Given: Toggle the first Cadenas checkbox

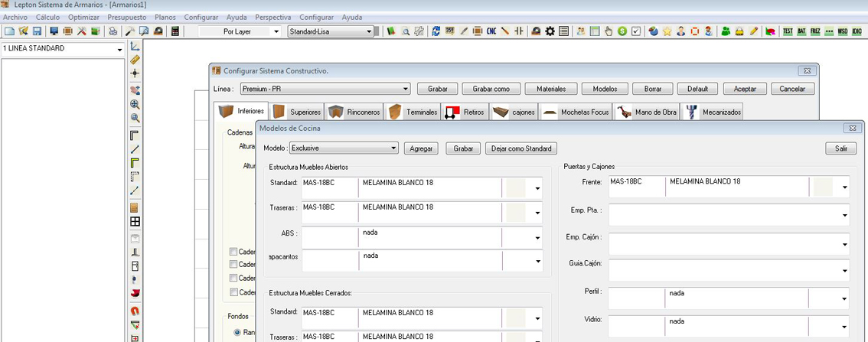Looking at the screenshot, I should click(233, 251).
